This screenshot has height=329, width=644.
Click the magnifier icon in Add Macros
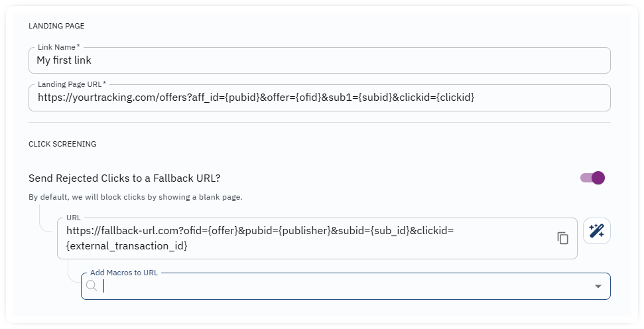92,286
